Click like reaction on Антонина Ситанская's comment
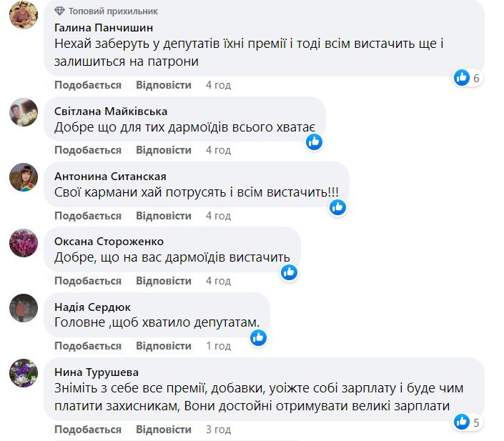 [x=337, y=207]
